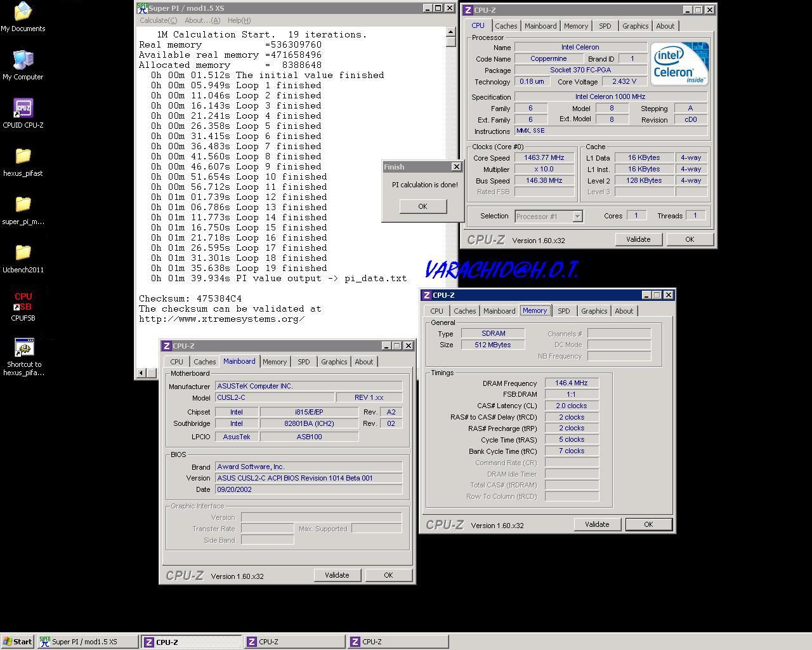
Task: Click OK in CPU-Z Memory window
Action: 648,524
